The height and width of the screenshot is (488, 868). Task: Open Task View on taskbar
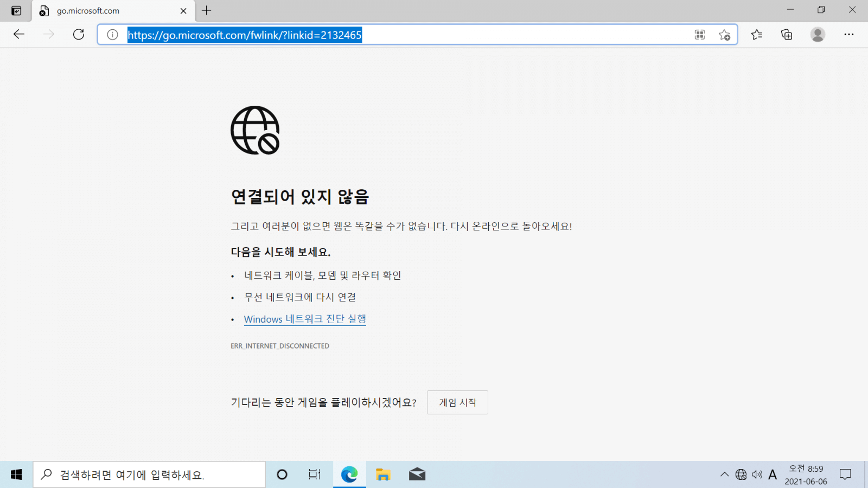click(x=315, y=474)
